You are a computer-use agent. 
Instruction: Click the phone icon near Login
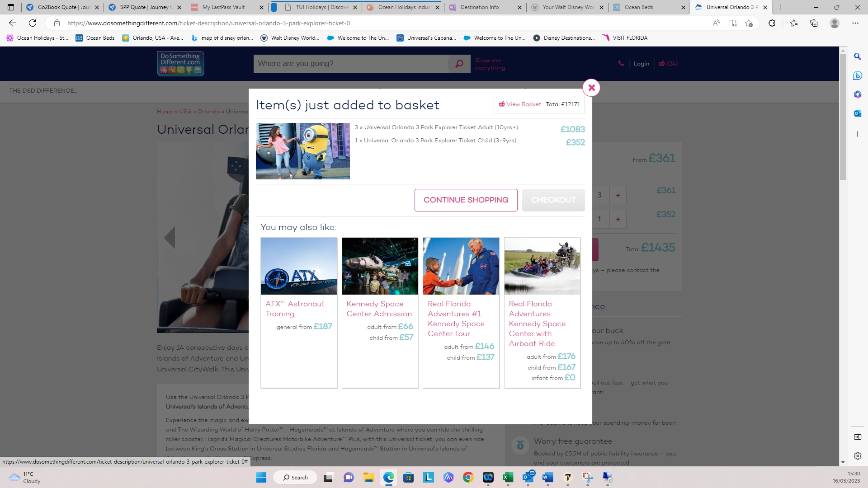(x=621, y=64)
